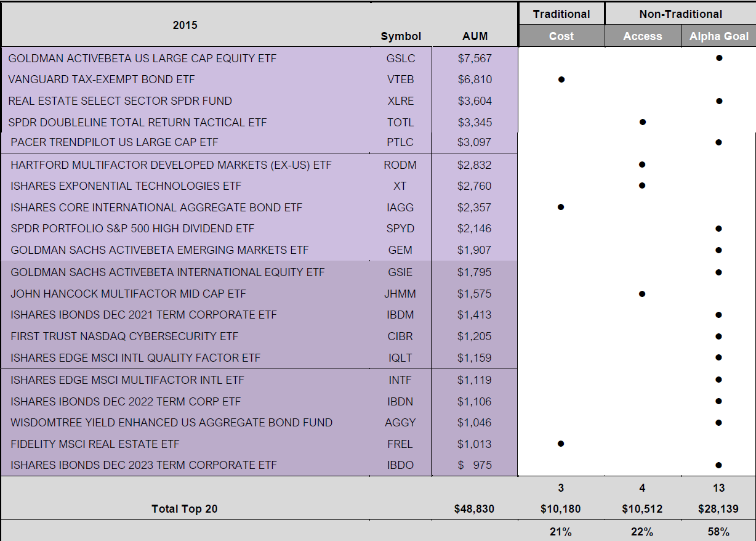Click the JHMM symbol cell
This screenshot has width=756, height=541.
400,294
